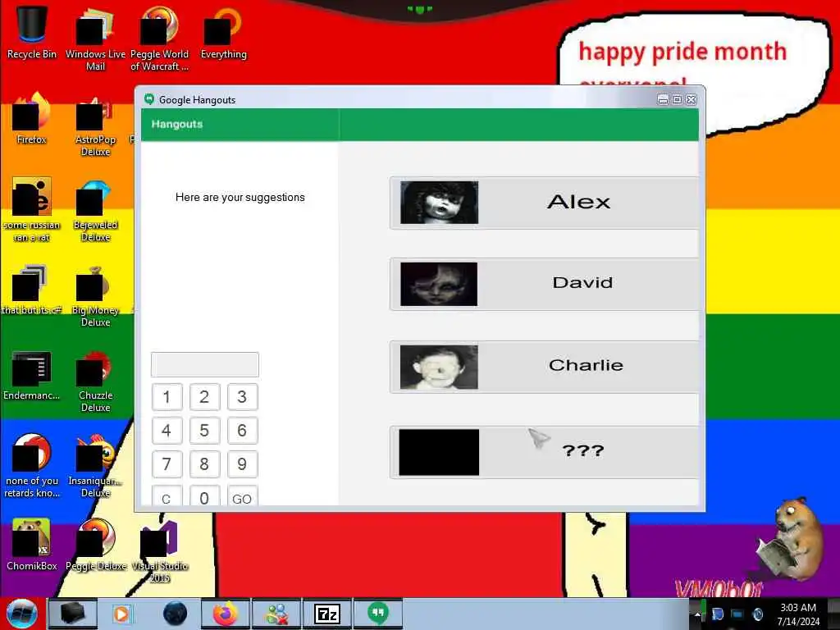Open the black box taskbar icon

(x=73, y=614)
